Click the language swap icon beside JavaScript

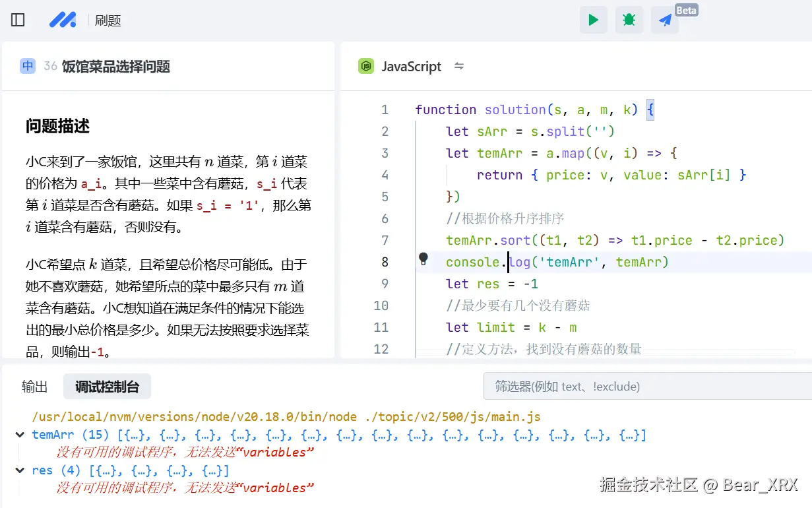(x=459, y=66)
